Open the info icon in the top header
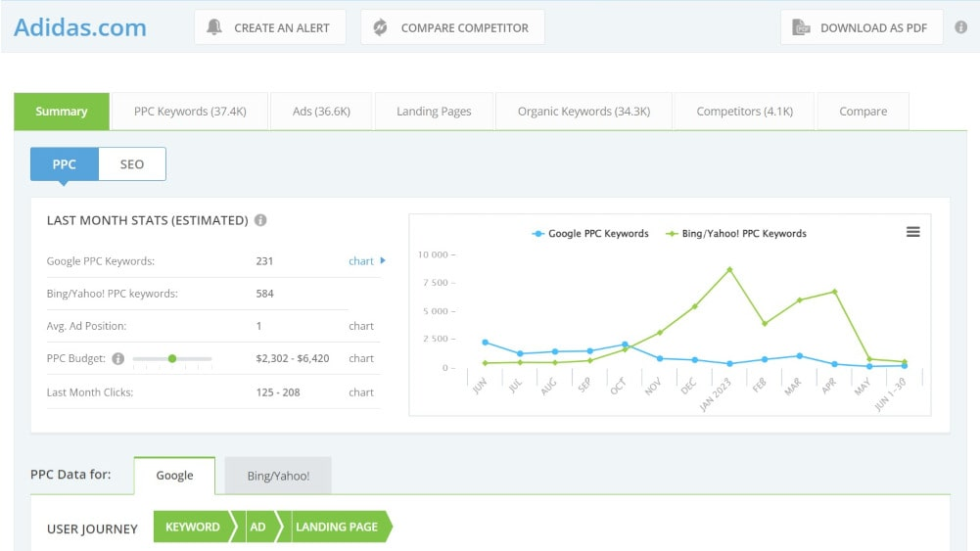980x551 pixels. [960, 26]
